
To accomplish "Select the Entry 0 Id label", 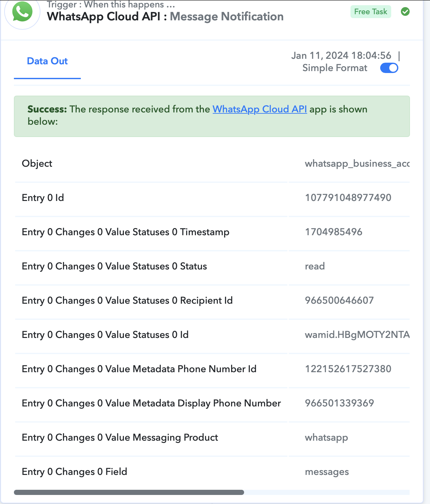I will [43, 198].
